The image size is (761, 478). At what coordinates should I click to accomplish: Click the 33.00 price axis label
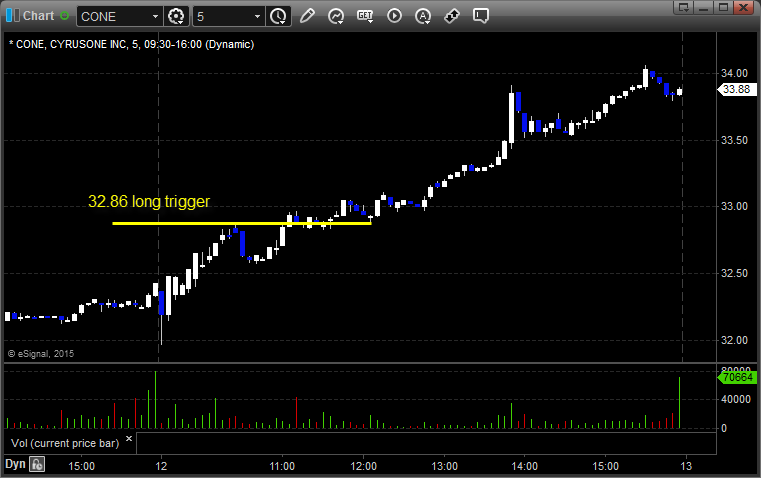[734, 206]
